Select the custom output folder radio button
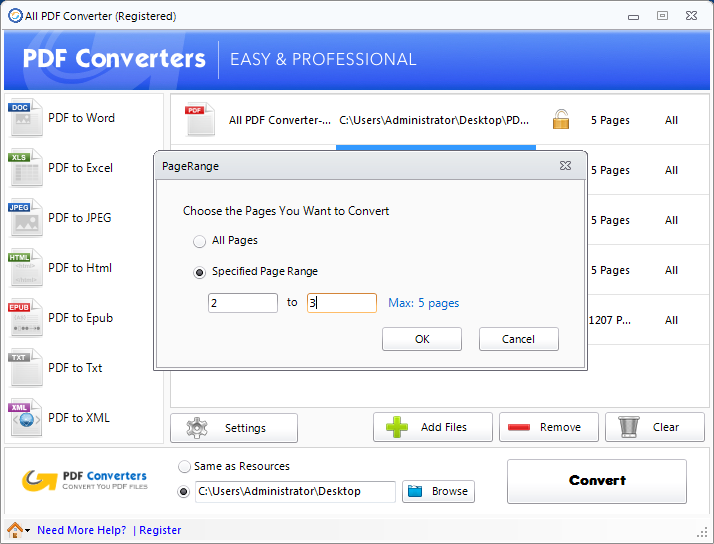 pyautogui.click(x=184, y=492)
